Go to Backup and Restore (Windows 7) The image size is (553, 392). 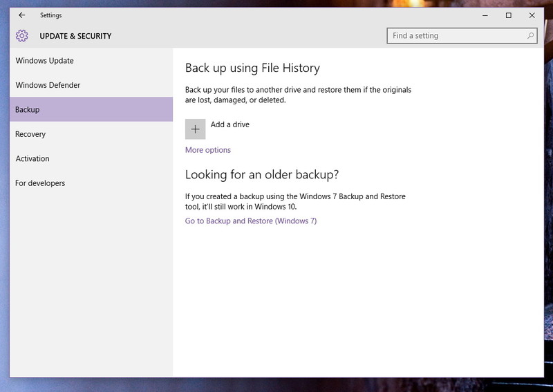tap(251, 221)
